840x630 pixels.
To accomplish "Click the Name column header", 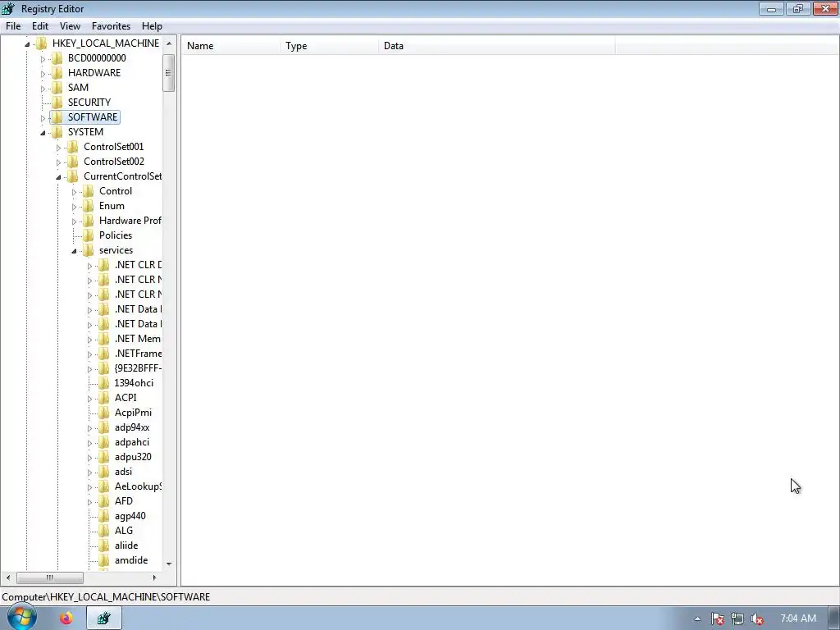I will (x=231, y=46).
